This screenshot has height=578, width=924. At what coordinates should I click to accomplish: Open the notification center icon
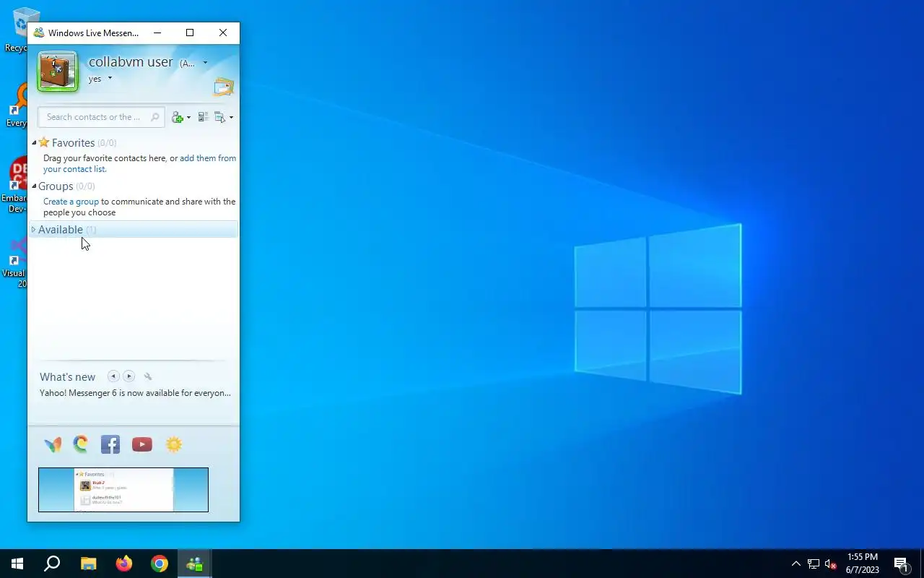[901, 564]
